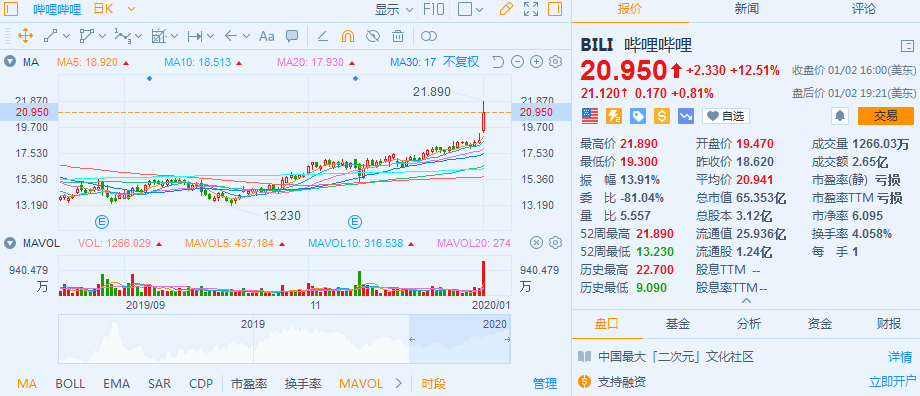The image size is (920, 396).
Task: Toggle 自选 watchlist favorite
Action: pyautogui.click(x=725, y=116)
